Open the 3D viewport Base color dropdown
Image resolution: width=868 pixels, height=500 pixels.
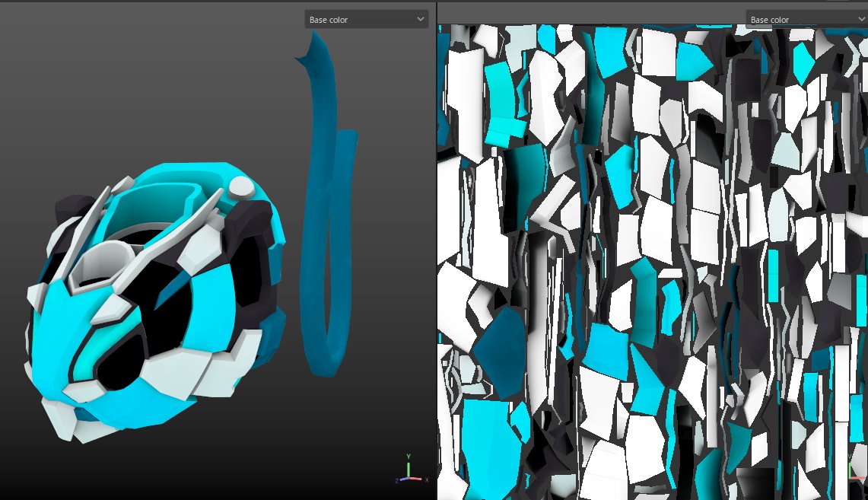tap(367, 19)
